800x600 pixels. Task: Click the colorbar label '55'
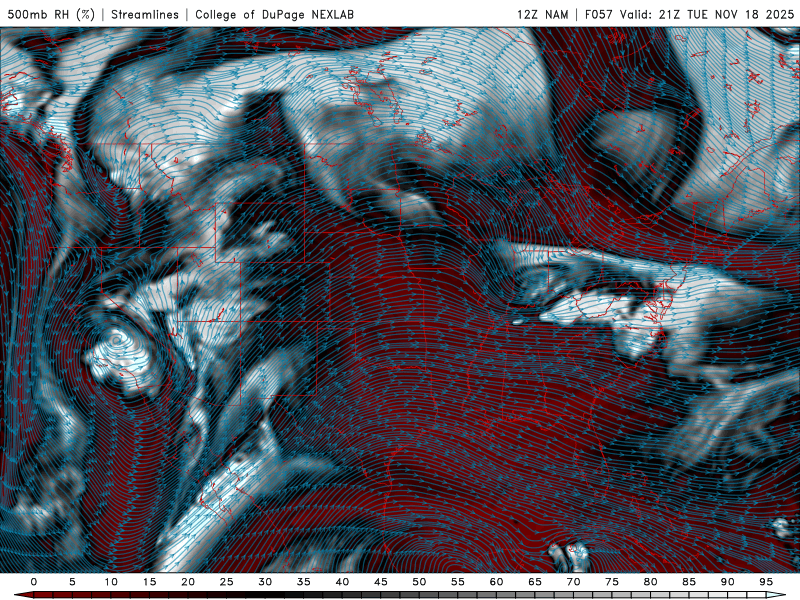[x=458, y=582]
